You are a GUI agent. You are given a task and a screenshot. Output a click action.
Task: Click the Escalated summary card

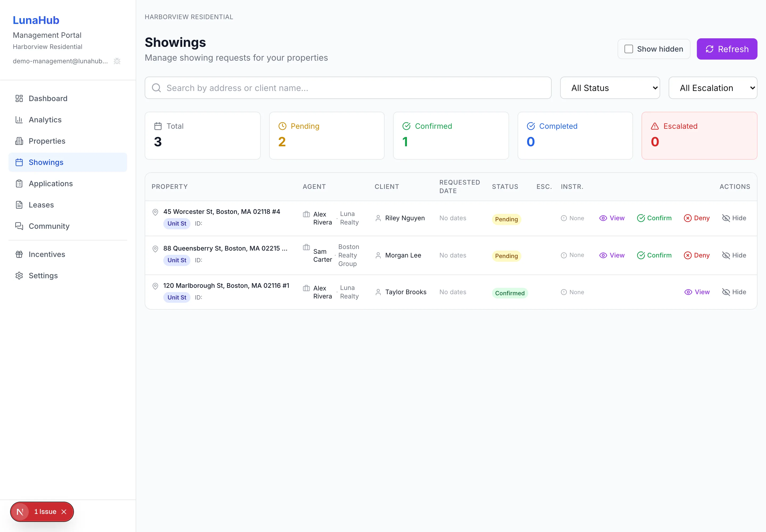(699, 136)
